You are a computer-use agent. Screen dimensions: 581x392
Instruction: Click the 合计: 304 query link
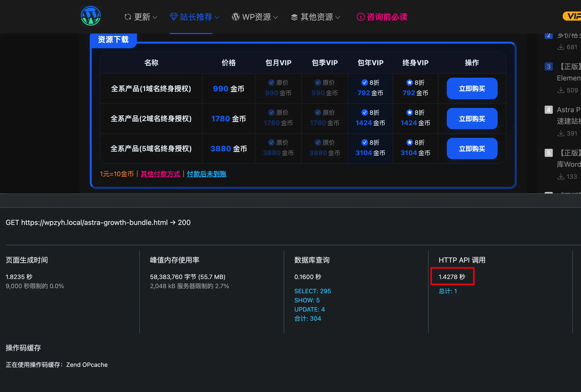308,318
